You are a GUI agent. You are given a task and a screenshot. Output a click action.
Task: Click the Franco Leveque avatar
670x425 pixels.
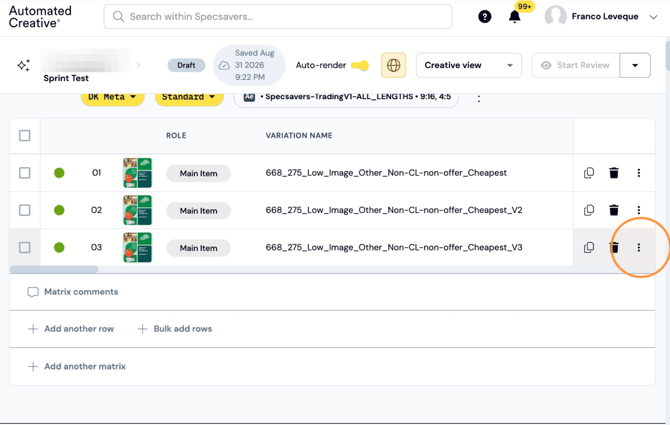click(x=555, y=17)
